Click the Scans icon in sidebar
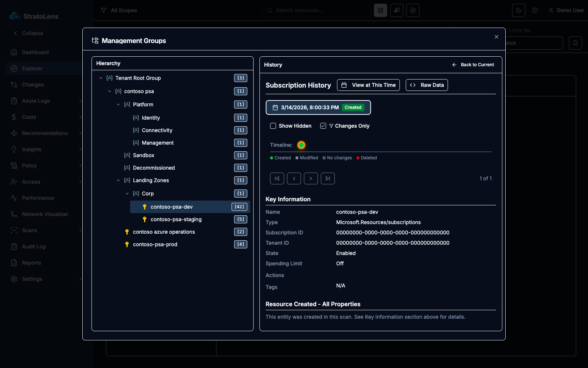588x368 pixels. click(x=14, y=230)
